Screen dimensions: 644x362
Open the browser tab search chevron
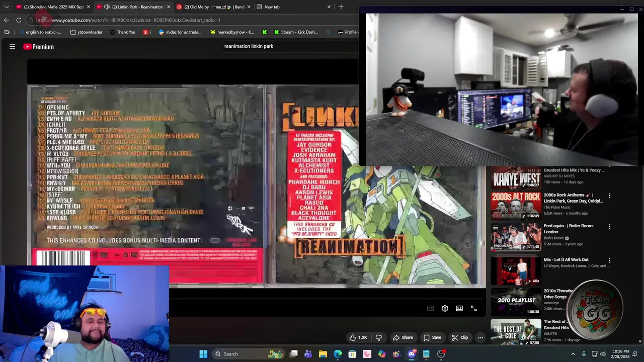click(x=6, y=7)
